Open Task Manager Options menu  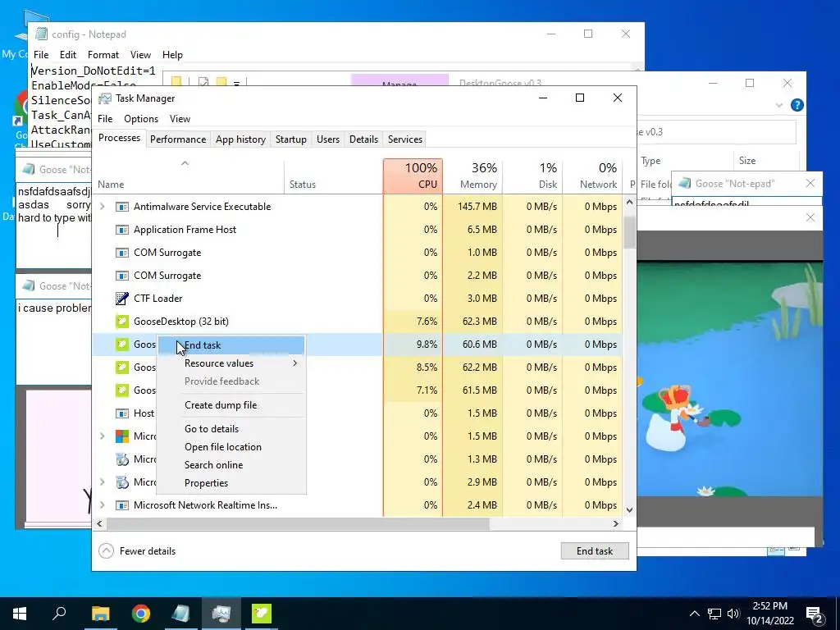point(141,119)
